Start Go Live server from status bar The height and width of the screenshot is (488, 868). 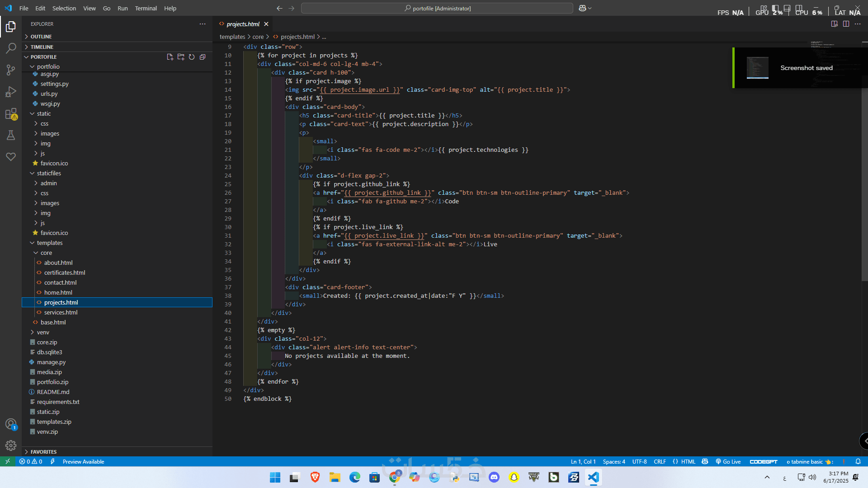pyautogui.click(x=728, y=461)
